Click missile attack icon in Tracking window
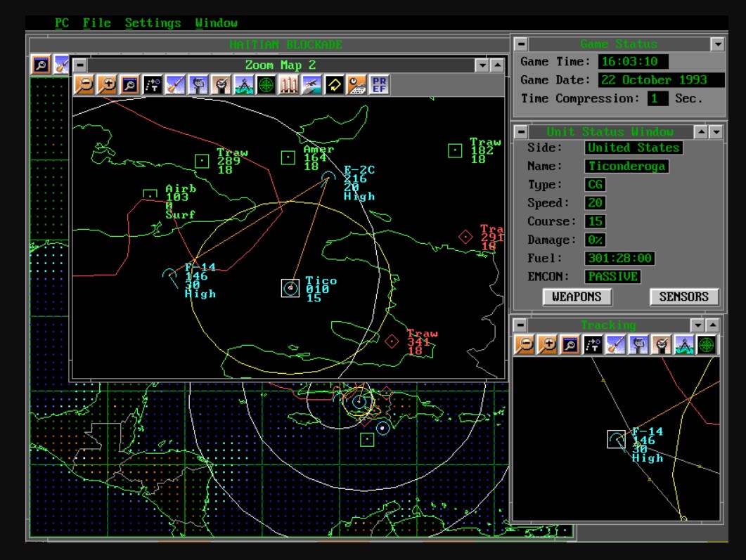 tap(616, 345)
